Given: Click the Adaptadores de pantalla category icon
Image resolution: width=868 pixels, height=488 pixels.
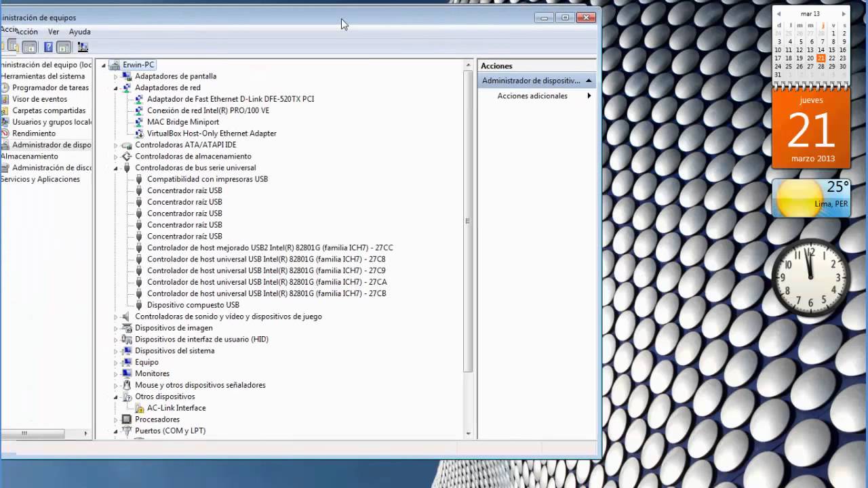Looking at the screenshot, I should (127, 76).
